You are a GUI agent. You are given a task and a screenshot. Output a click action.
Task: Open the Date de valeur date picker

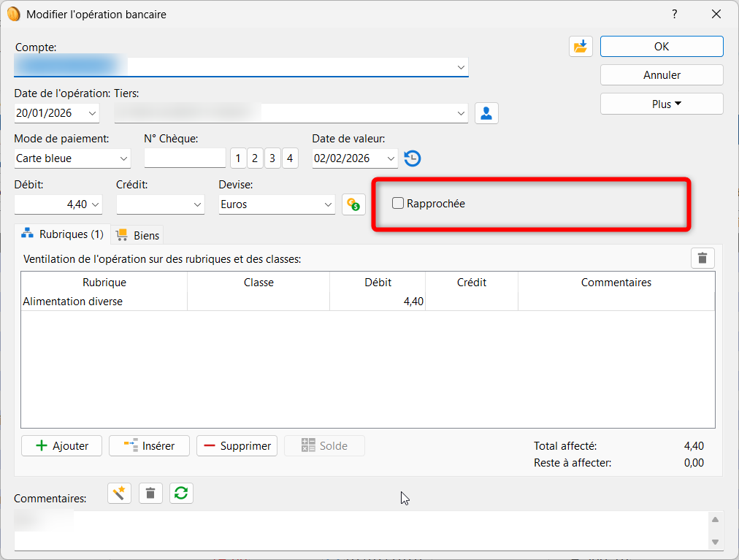391,158
